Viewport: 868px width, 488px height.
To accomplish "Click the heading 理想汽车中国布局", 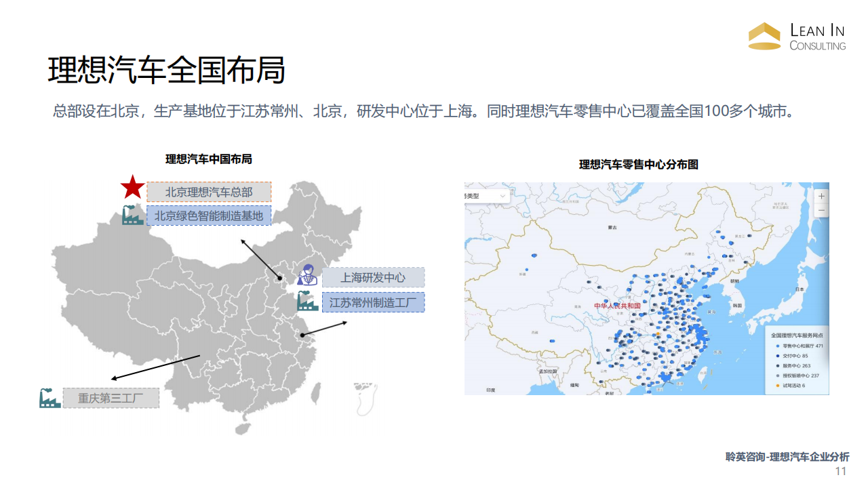I will [x=209, y=159].
